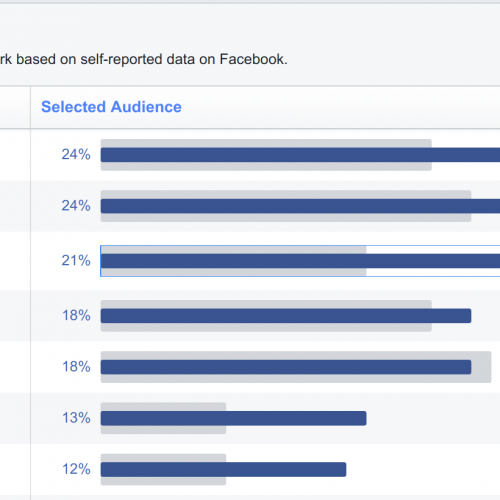Click the 21% percentage label

(x=76, y=260)
